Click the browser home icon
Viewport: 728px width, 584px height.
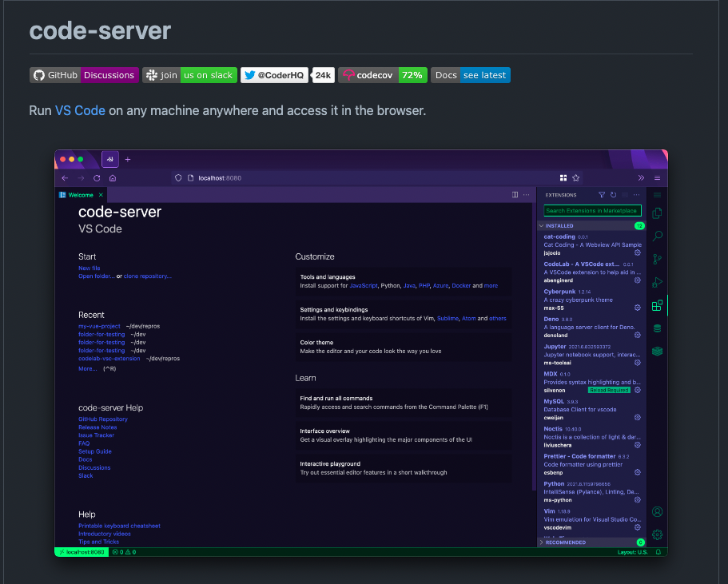113,178
